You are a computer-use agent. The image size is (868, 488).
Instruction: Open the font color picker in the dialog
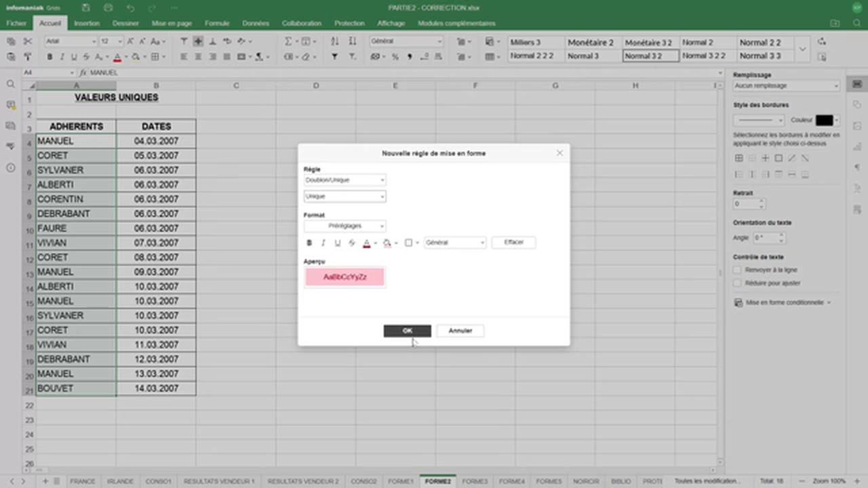coord(370,243)
